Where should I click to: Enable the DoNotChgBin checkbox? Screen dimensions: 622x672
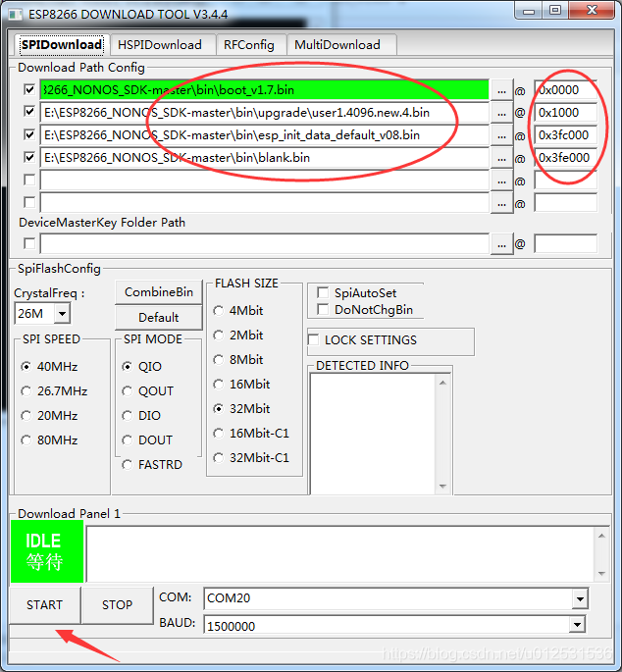(323, 309)
